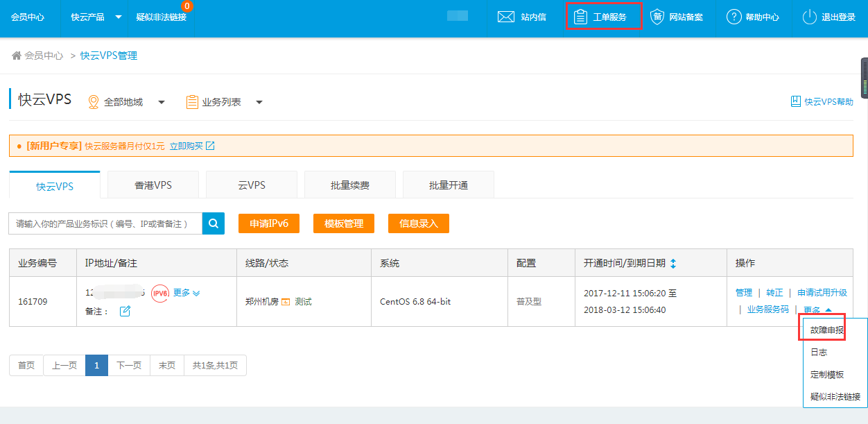Switch to the 批量续费 tab
The width and height of the screenshot is (868, 424).
[350, 185]
